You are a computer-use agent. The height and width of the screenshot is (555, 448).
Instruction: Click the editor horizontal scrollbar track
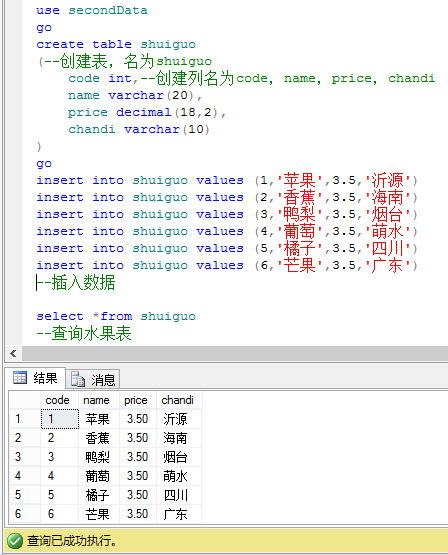tap(235, 353)
